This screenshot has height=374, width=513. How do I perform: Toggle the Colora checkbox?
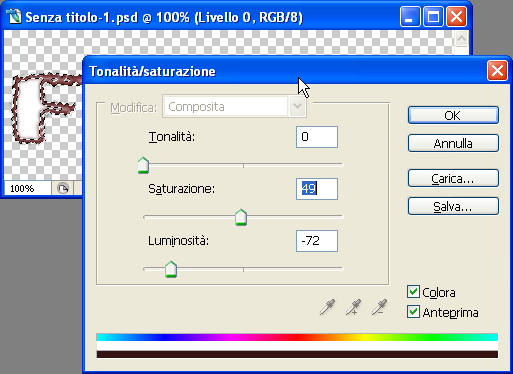[x=413, y=292]
